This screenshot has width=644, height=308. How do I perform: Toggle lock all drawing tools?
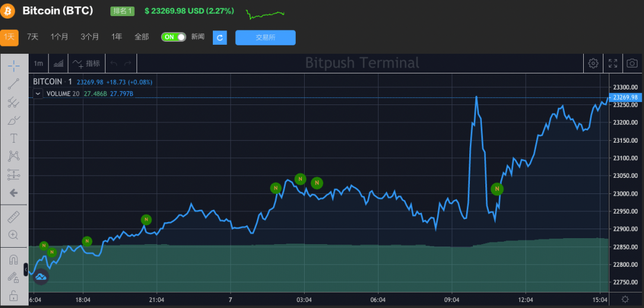point(14,295)
